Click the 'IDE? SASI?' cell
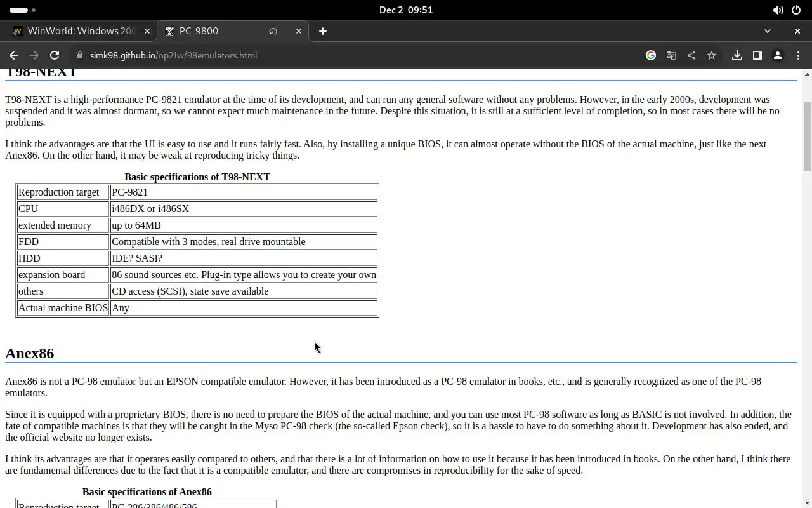The height and width of the screenshot is (508, 812). click(244, 258)
